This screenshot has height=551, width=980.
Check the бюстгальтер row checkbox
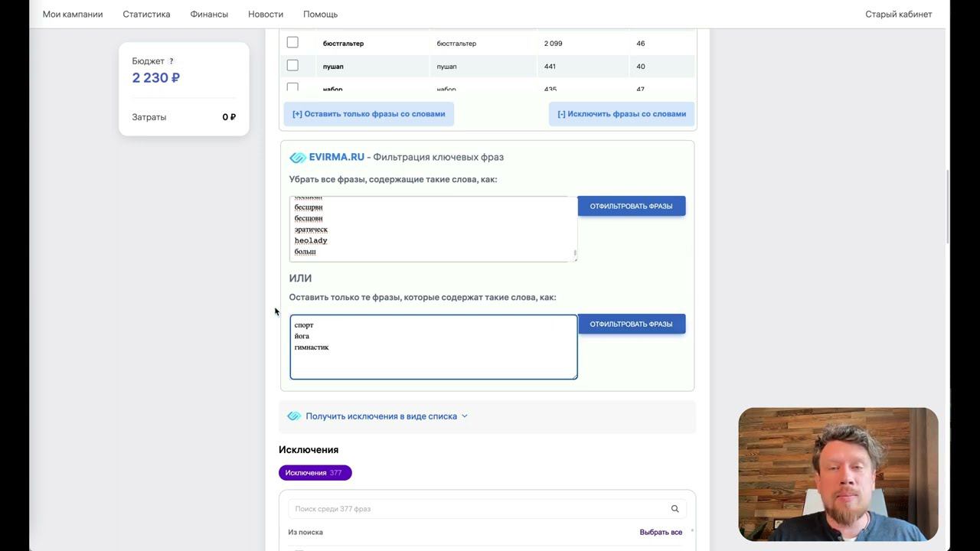click(292, 43)
